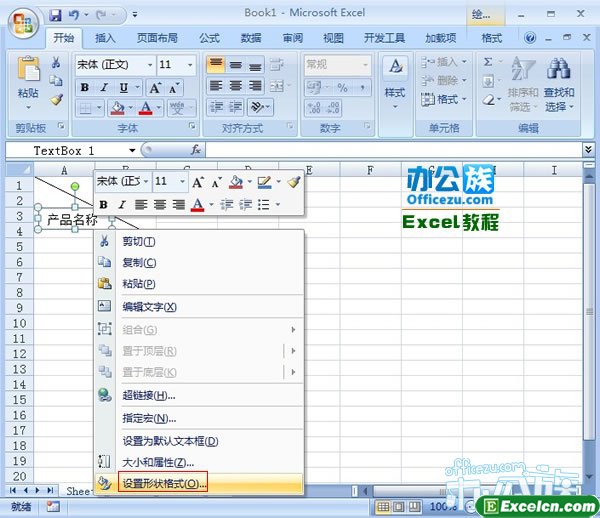Image resolution: width=600 pixels, height=518 pixels.
Task: Open the Styles (样式) gallery button
Action: click(x=395, y=82)
